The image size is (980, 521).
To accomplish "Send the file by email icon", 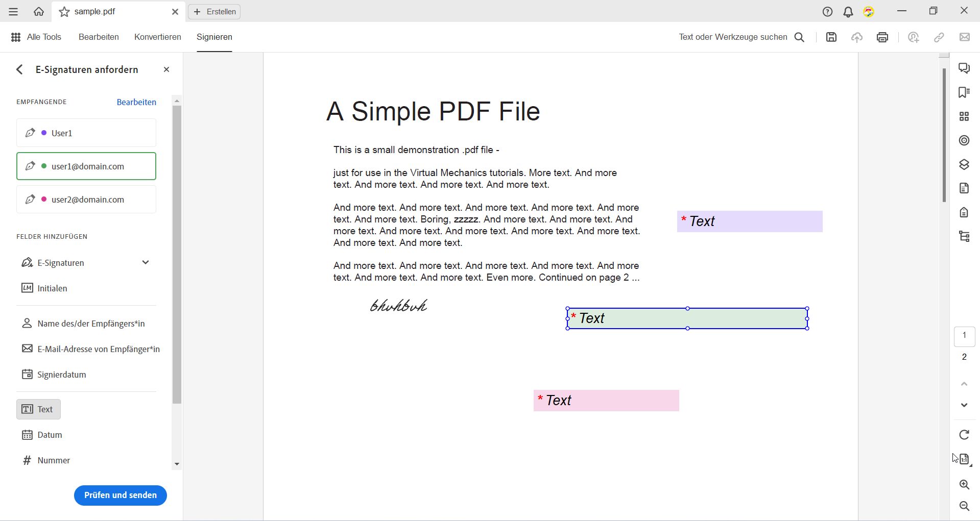I will (x=965, y=37).
